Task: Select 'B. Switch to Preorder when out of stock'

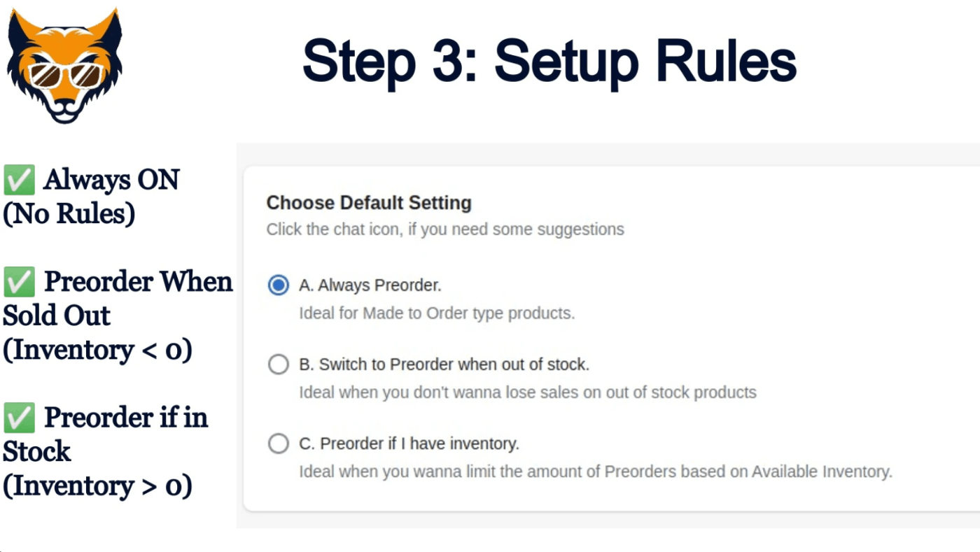Action: point(279,365)
